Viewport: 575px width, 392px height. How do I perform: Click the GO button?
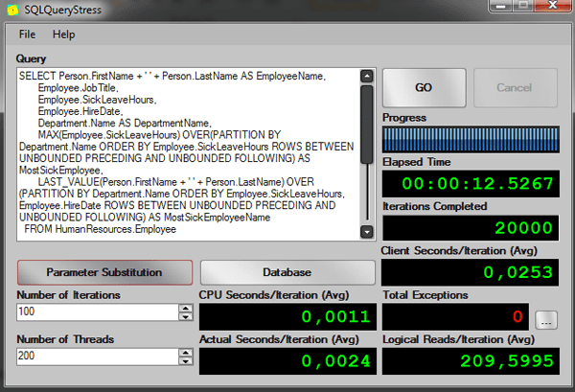click(425, 87)
